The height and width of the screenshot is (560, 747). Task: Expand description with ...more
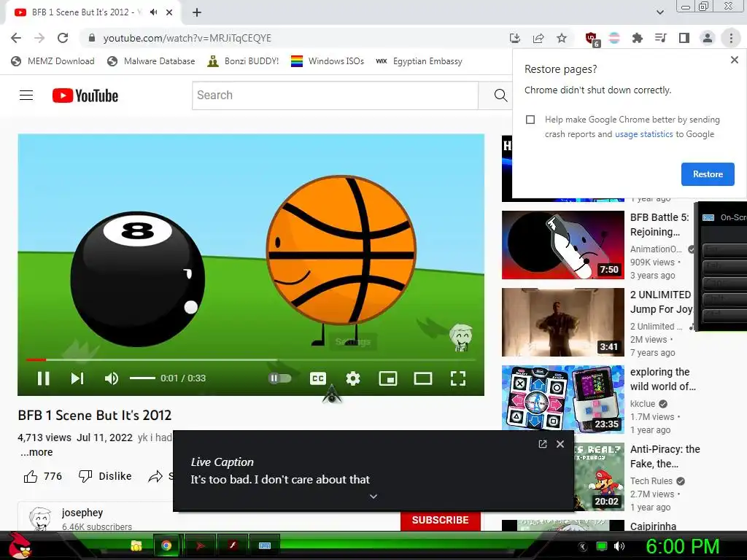(36, 452)
